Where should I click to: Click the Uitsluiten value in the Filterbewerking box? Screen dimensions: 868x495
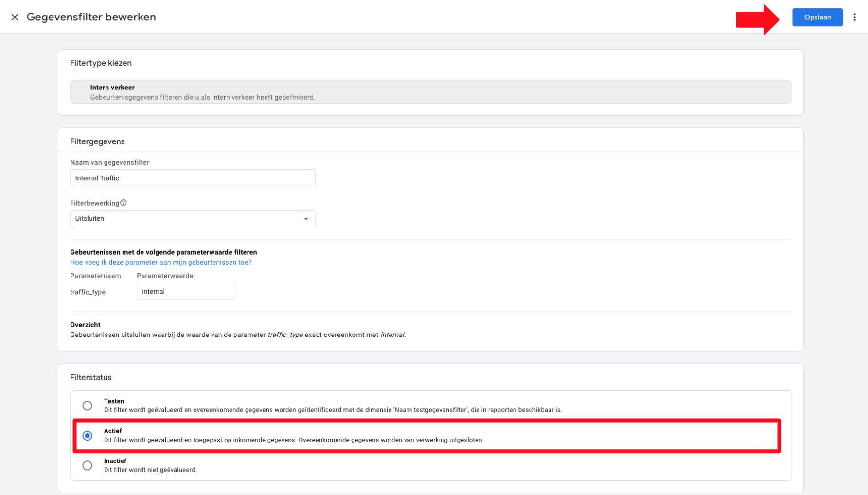(90, 219)
